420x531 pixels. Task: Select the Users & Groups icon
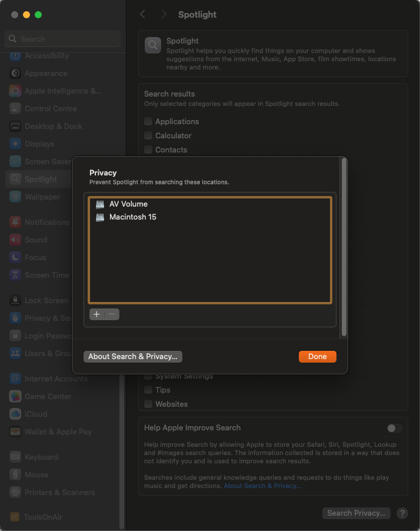[15, 353]
